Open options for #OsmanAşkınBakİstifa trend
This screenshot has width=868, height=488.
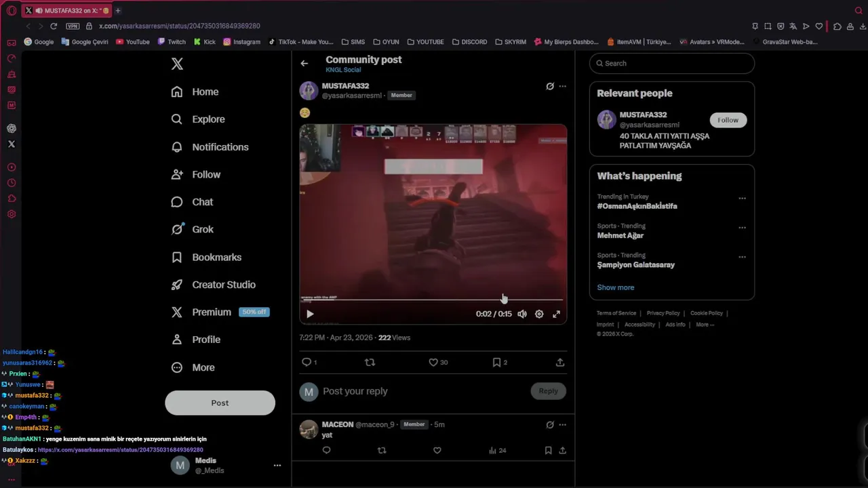742,199
